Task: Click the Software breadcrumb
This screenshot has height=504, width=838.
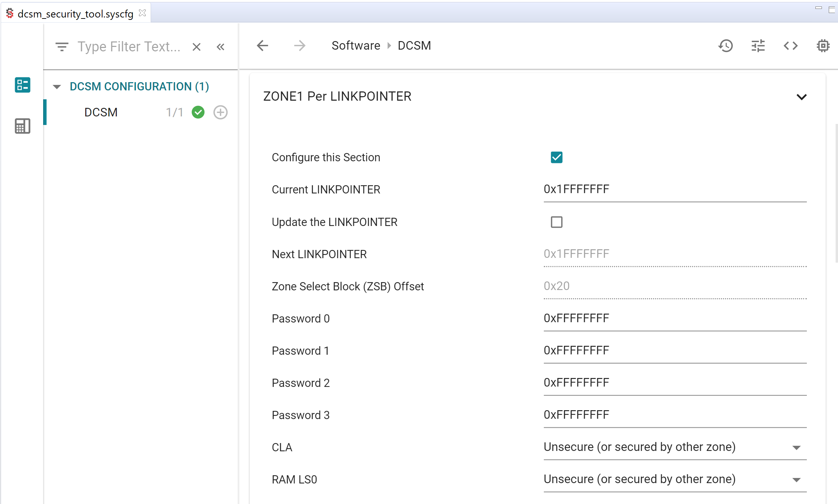Action: tap(356, 46)
